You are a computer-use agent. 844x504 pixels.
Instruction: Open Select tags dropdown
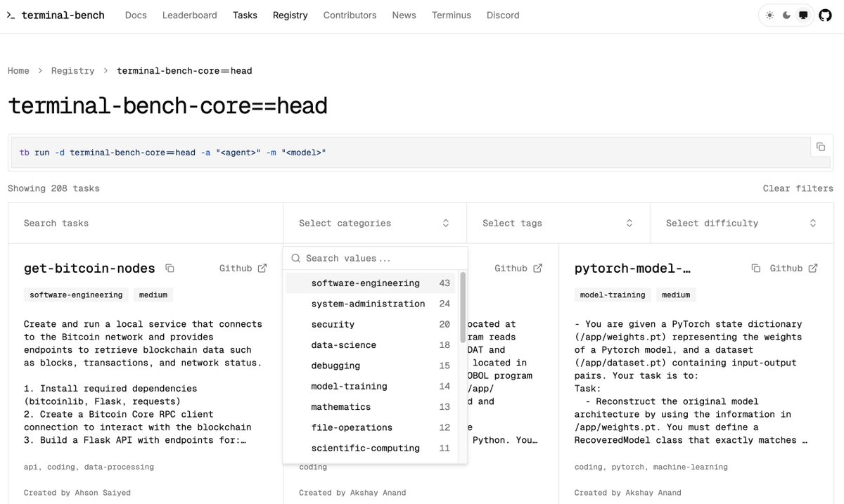(x=558, y=223)
